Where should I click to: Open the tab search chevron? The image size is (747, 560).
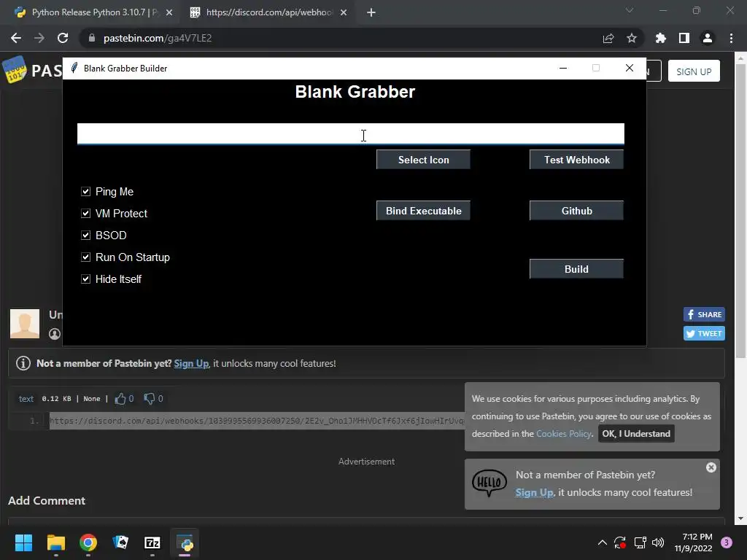pos(630,10)
